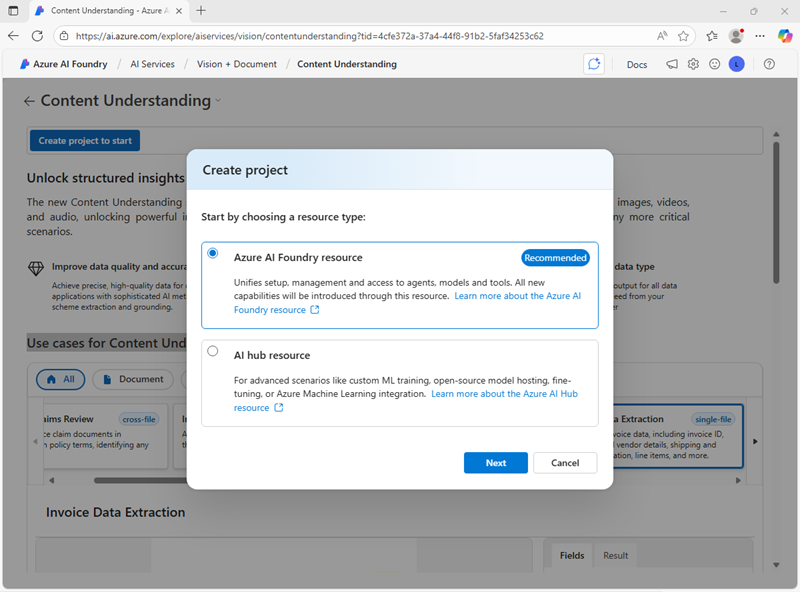Image resolution: width=800 pixels, height=592 pixels.
Task: Open the Docs link in header
Action: (x=637, y=64)
